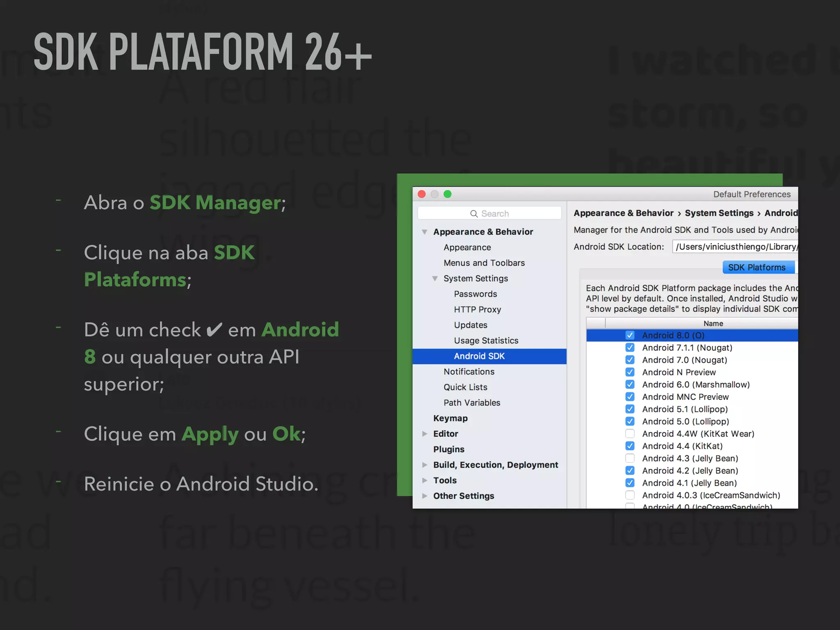Select the Android MNC Preview row label
Screen dimensions: 840x630
coord(685,397)
